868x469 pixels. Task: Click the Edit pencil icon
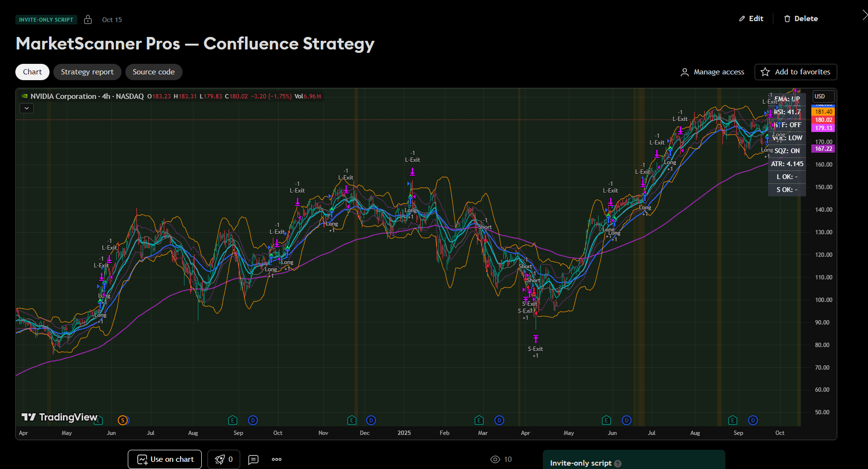tap(742, 18)
